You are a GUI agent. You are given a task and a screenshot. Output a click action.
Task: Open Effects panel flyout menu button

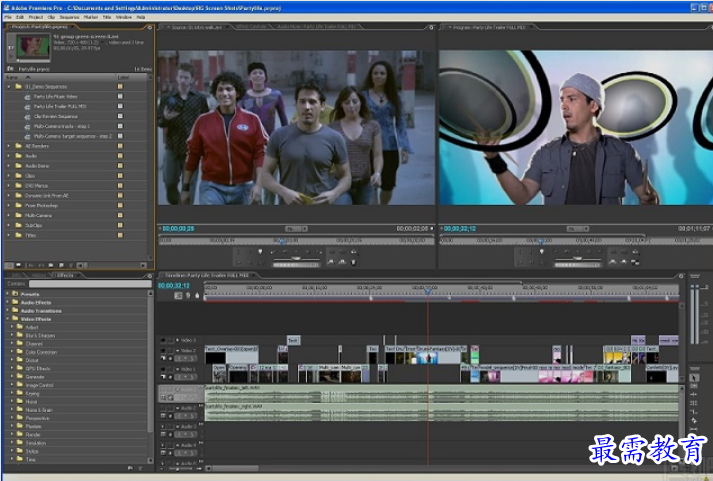coord(150,276)
